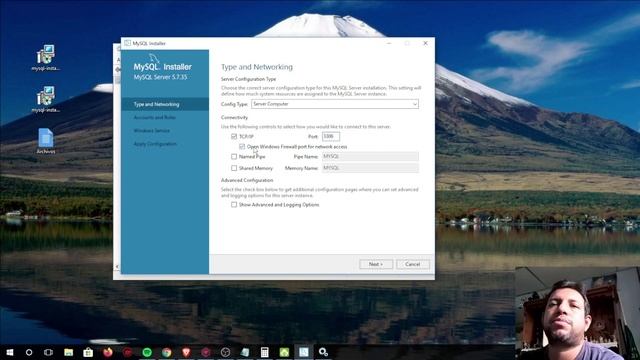Select Type and Networking step
This screenshot has width=640, height=360.
coord(165,104)
